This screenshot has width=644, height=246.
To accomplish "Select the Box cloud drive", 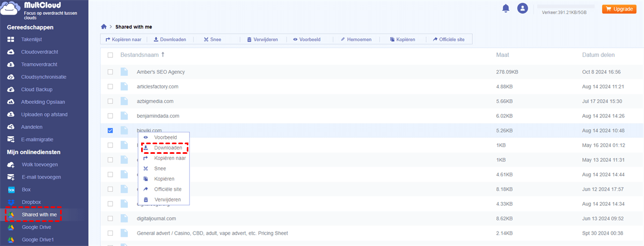I will point(26,190).
